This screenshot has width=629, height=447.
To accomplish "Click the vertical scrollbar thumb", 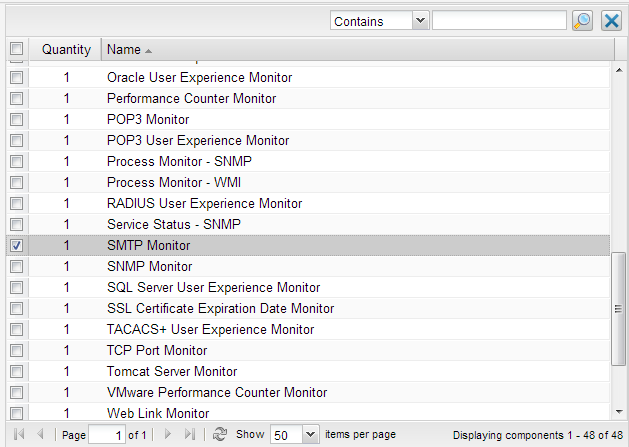I will click(619, 309).
